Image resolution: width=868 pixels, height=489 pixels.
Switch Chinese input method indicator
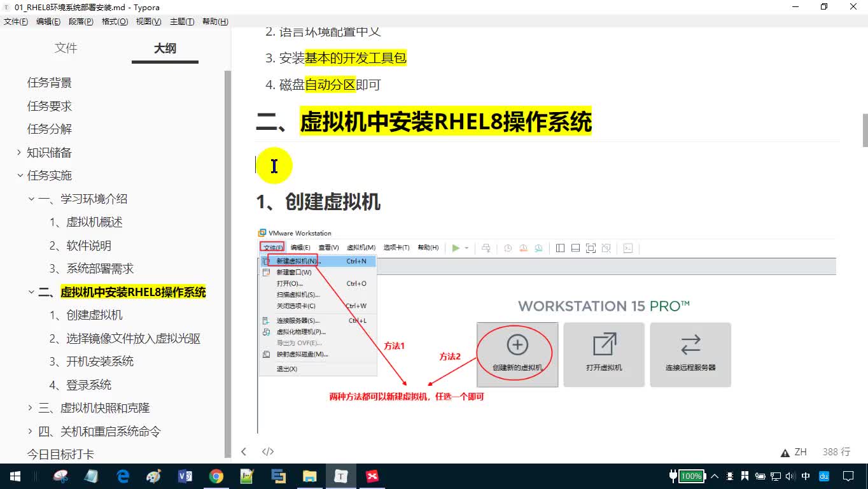tap(806, 476)
